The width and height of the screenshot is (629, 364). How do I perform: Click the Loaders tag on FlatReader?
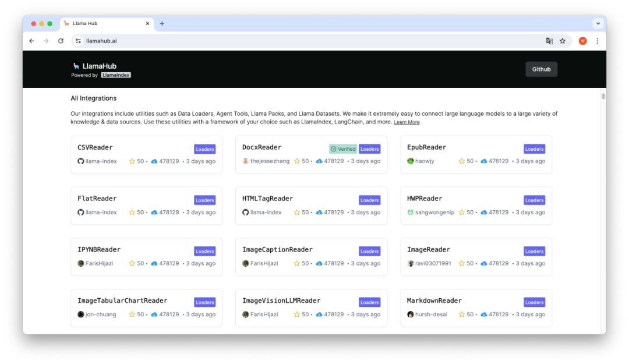tap(204, 200)
